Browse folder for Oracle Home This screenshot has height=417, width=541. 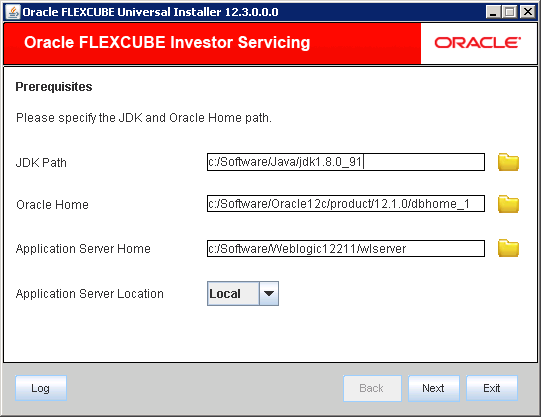click(x=508, y=204)
